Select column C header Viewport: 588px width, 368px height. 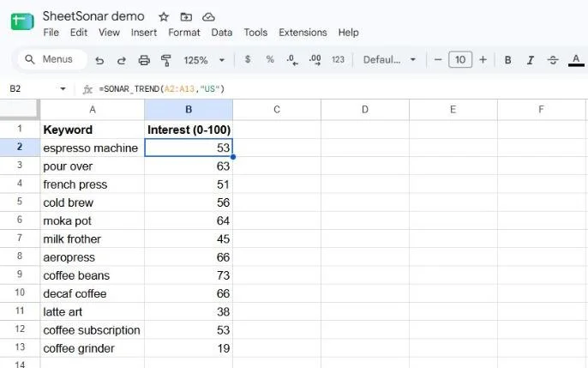click(x=277, y=110)
